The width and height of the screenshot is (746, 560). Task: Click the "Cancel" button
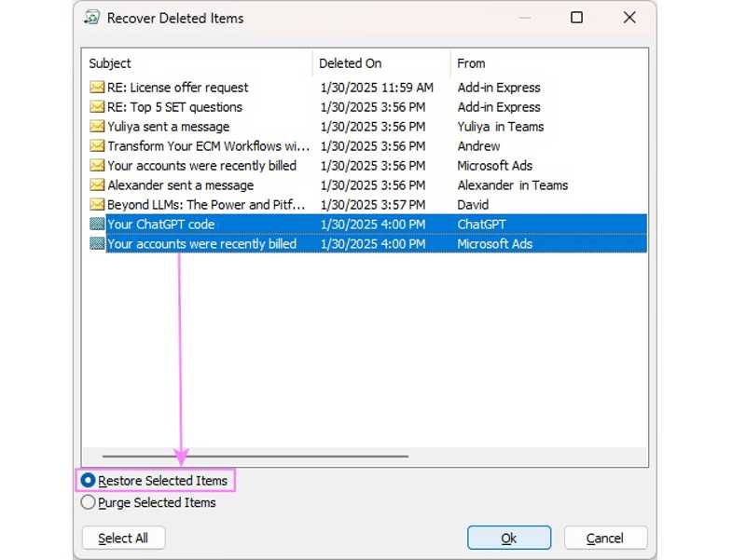pyautogui.click(x=605, y=537)
